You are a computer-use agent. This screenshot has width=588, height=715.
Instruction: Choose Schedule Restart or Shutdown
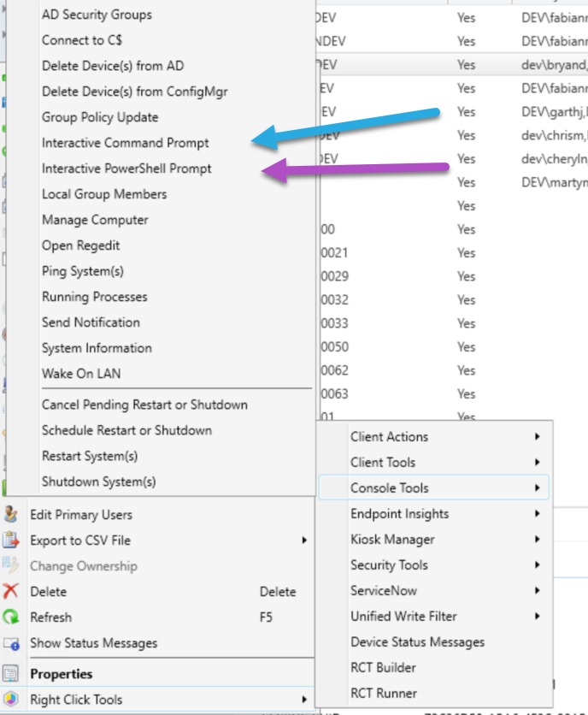tap(126, 430)
